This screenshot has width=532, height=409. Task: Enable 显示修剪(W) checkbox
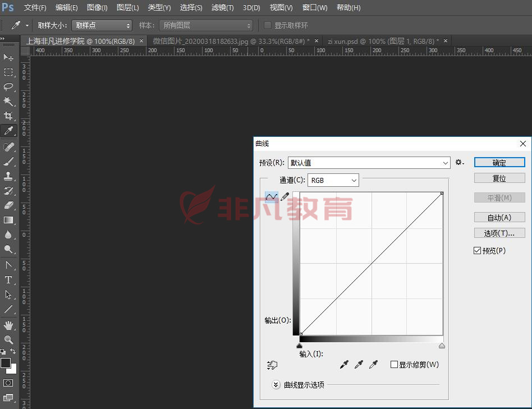(394, 365)
